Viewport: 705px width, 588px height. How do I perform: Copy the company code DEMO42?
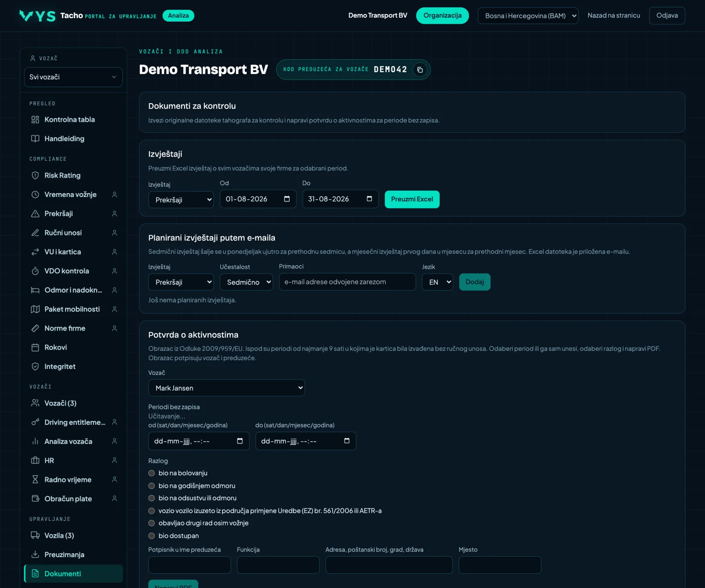click(420, 70)
